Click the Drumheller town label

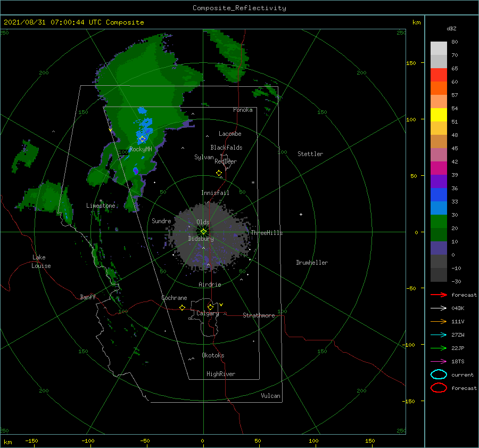[x=312, y=263]
